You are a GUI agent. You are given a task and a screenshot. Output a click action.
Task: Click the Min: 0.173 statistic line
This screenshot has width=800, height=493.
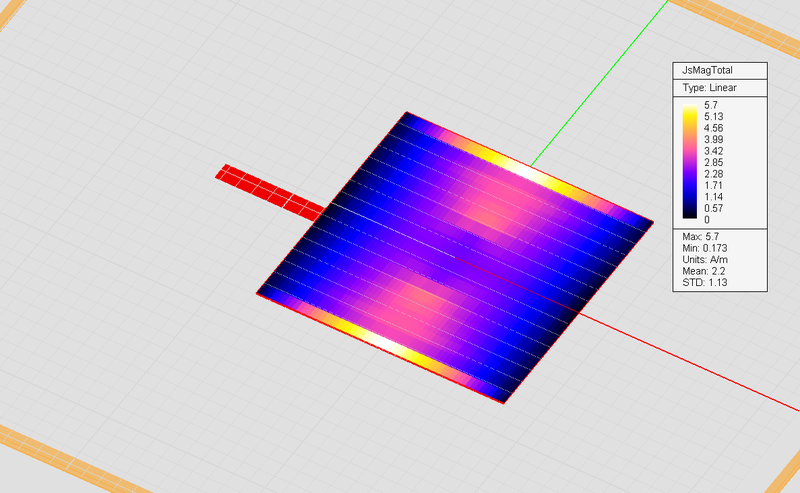[x=705, y=248]
